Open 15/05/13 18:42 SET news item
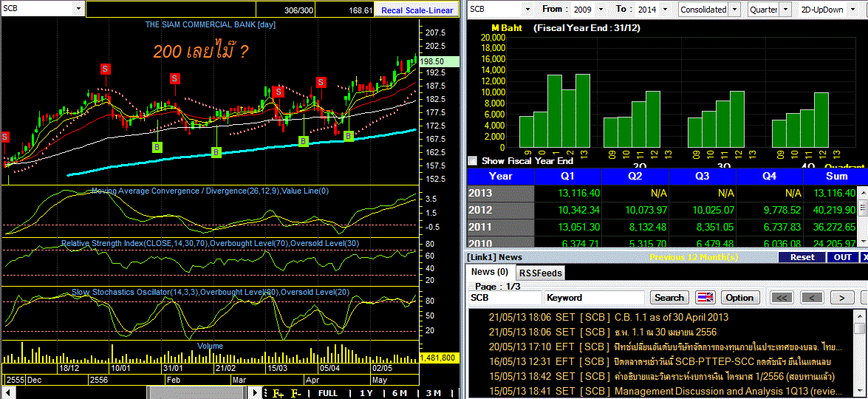The width and height of the screenshot is (868, 399). [661, 376]
